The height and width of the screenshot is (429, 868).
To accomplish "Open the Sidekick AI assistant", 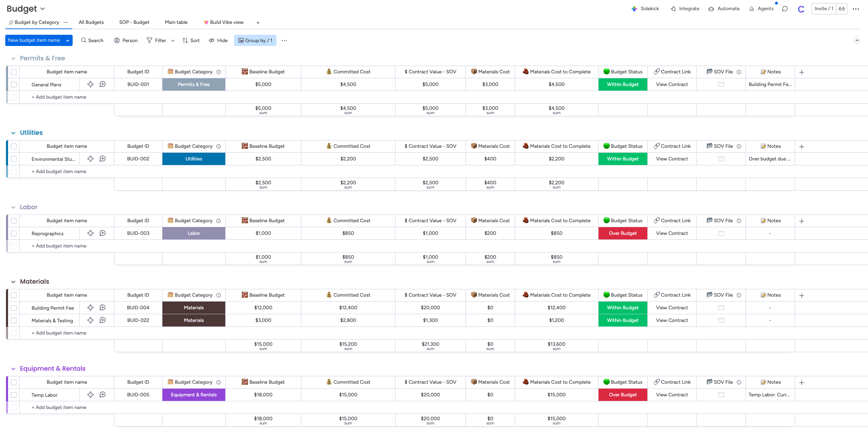I will (645, 9).
